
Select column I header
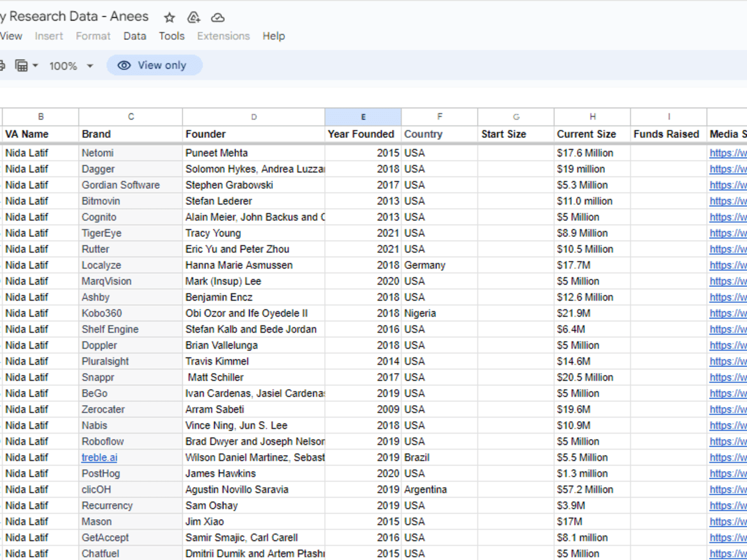point(669,117)
